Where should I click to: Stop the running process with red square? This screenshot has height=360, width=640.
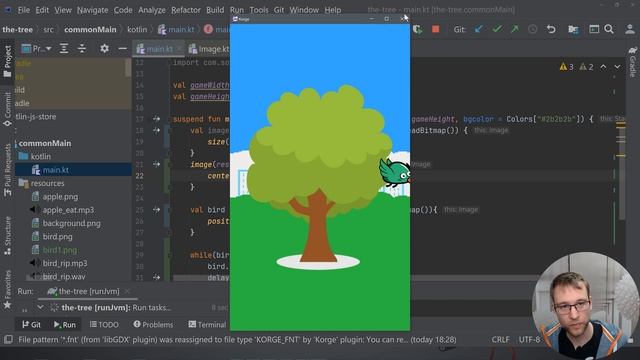(436, 29)
